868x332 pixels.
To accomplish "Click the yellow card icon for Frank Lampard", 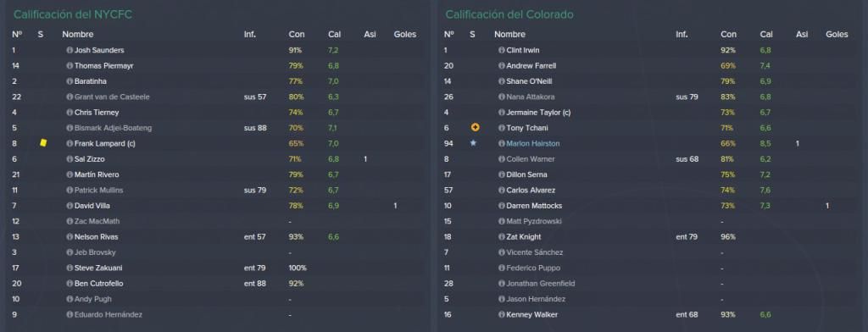I will coord(43,143).
